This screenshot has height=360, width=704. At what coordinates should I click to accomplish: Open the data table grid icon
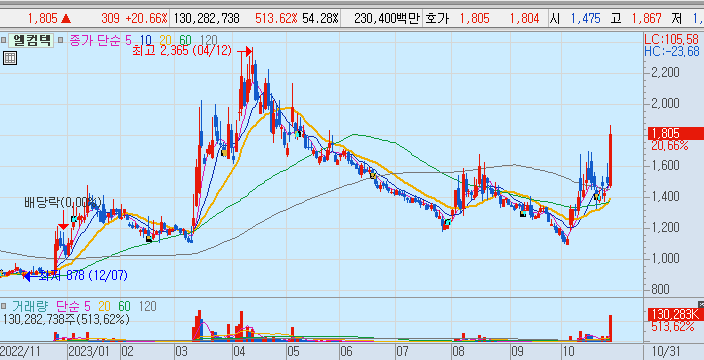pyautogui.click(x=10, y=58)
